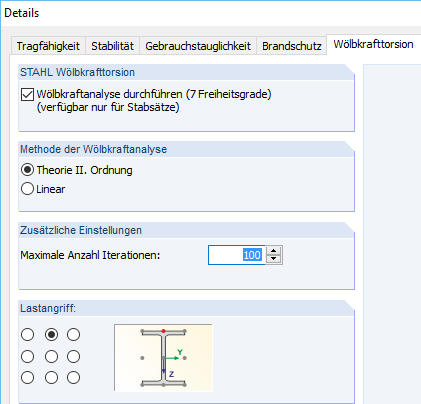Click the Maximale Anzahl Iterationen label
This screenshot has width=421, height=404.
pos(90,255)
